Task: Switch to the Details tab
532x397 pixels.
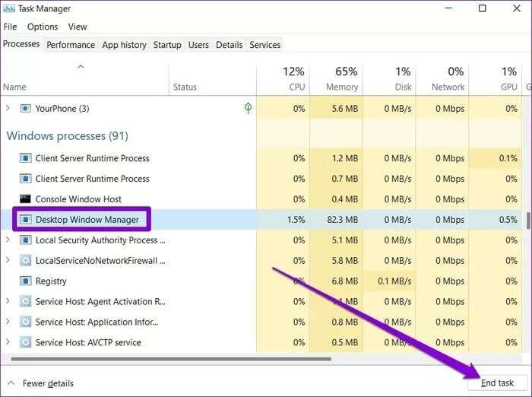Action: click(230, 45)
